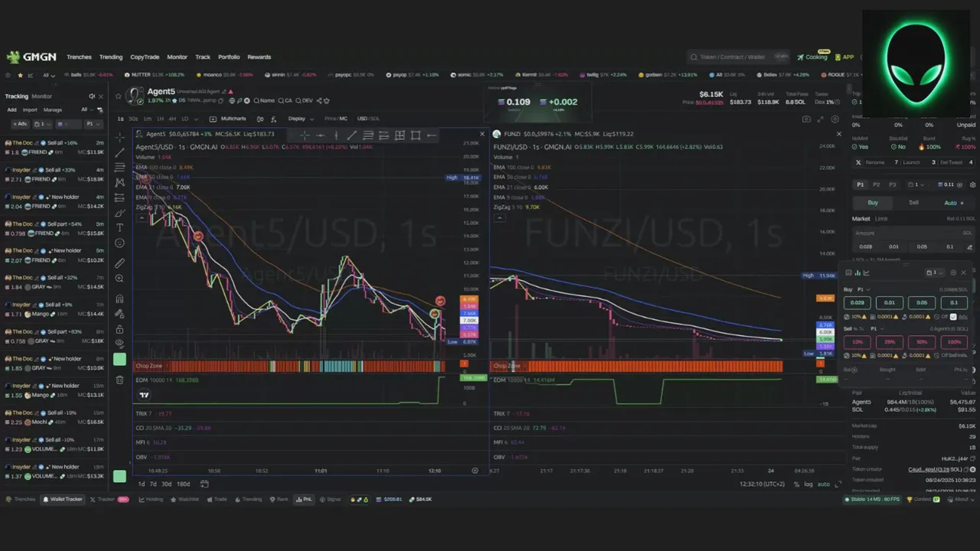Select the ruler measure tool
Screen dimensions: 980x551
119,262
